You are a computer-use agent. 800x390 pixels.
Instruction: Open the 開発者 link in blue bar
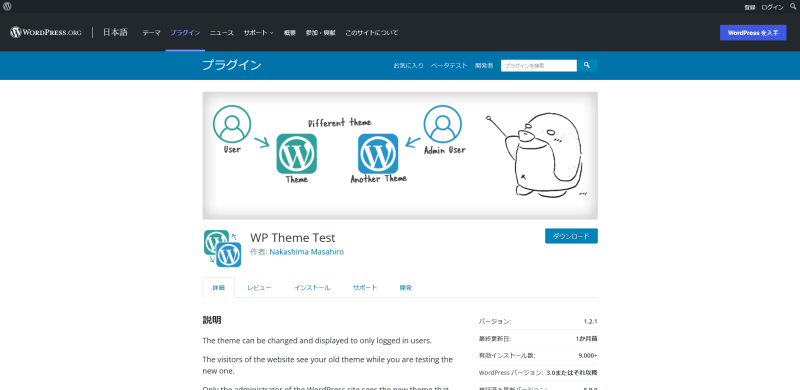[484, 66]
